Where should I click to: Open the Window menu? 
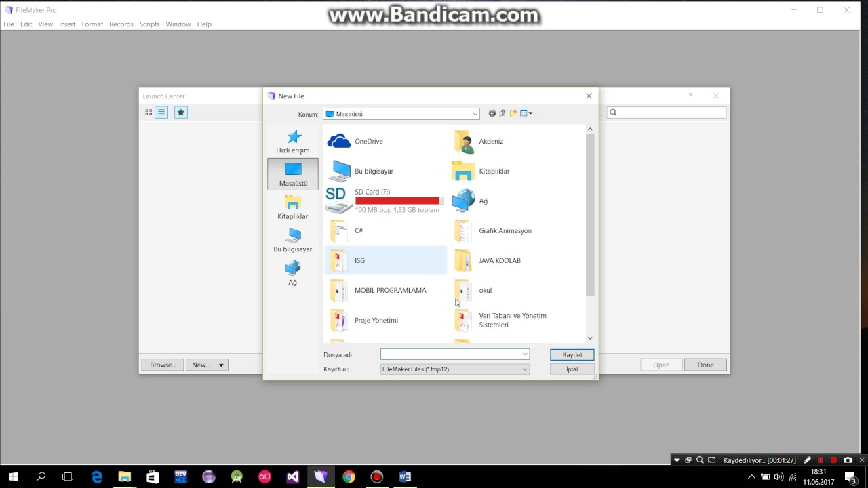[x=178, y=24]
